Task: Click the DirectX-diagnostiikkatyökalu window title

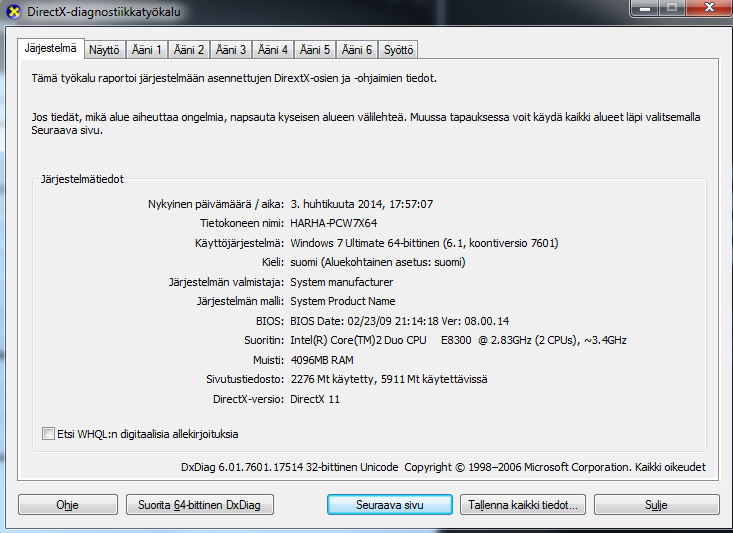Action: 104,12
